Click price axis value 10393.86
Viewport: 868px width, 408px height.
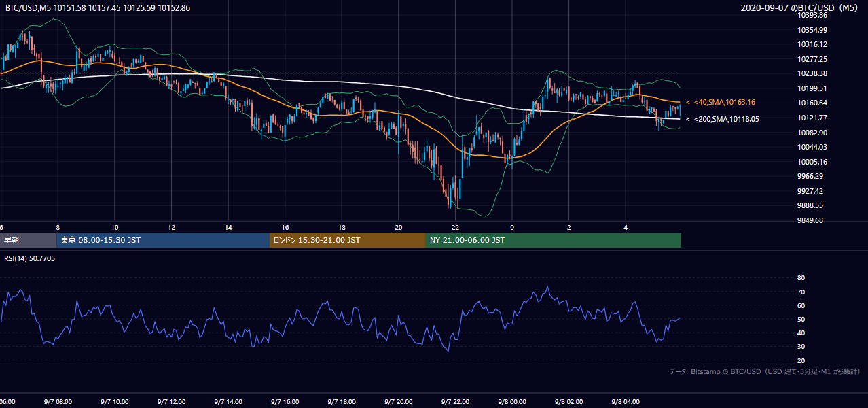pos(812,15)
